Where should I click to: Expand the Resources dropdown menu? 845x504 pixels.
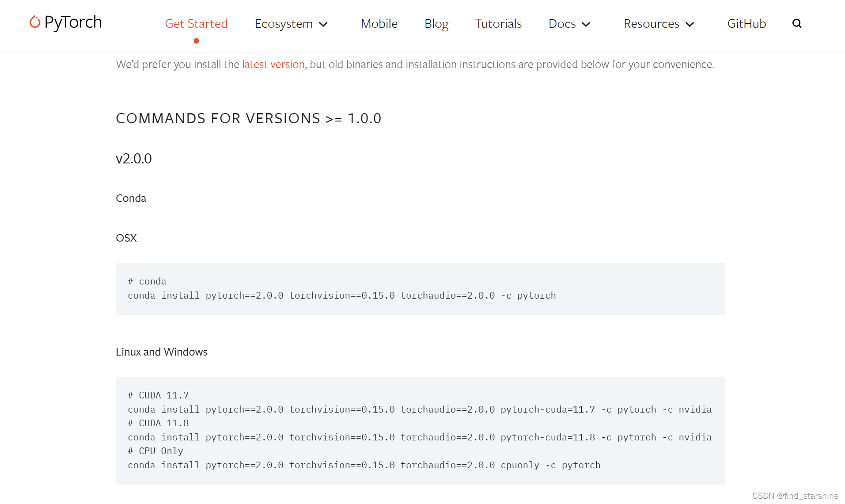[659, 23]
